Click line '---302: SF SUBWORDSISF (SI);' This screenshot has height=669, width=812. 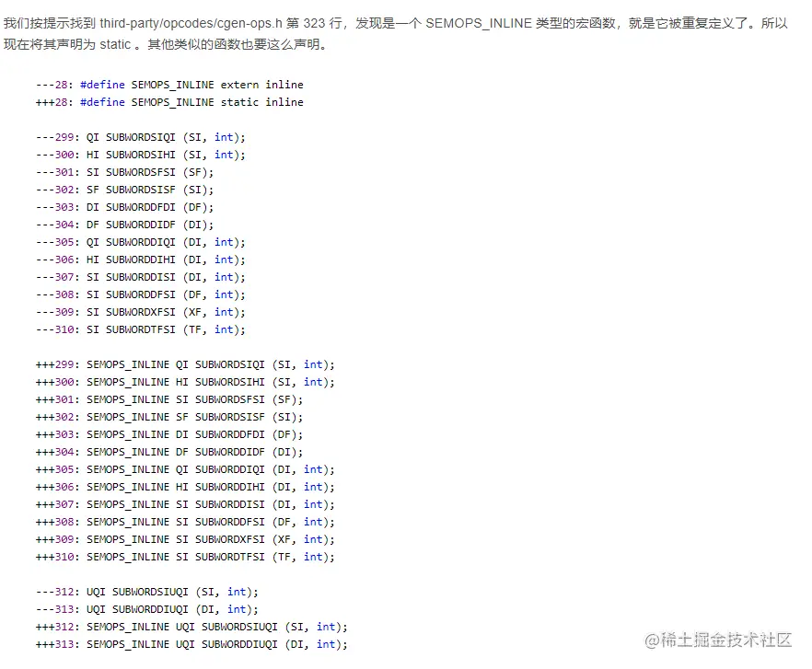coord(124,190)
